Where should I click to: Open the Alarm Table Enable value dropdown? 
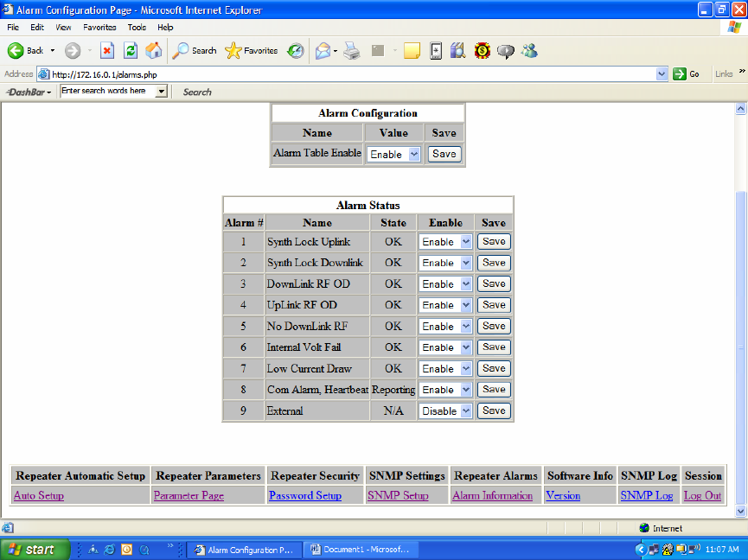[413, 155]
